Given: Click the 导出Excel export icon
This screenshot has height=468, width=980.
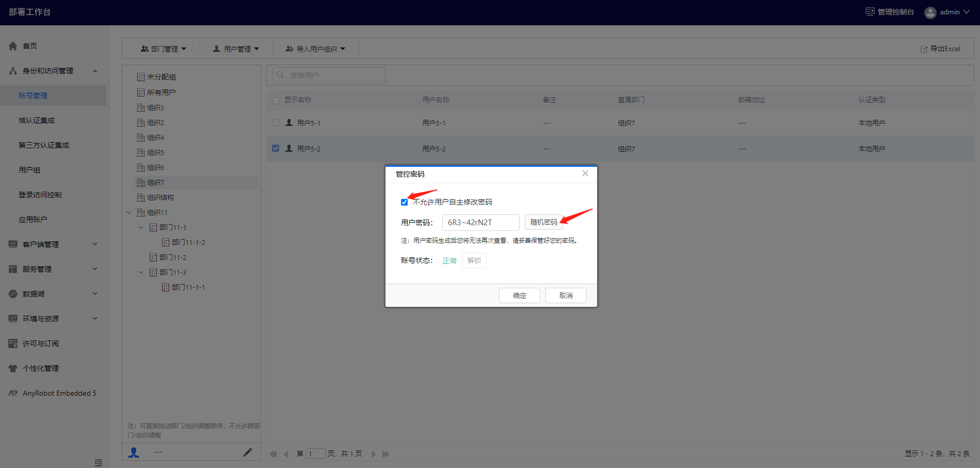Looking at the screenshot, I should click(x=924, y=49).
